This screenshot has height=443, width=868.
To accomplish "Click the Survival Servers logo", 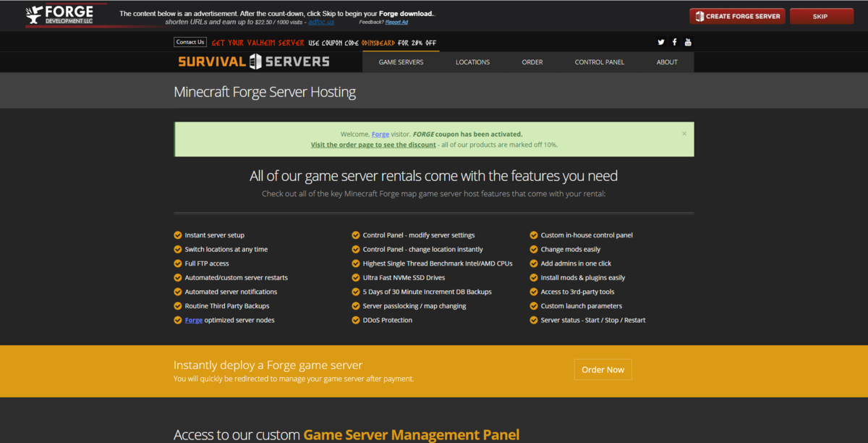I will (254, 62).
